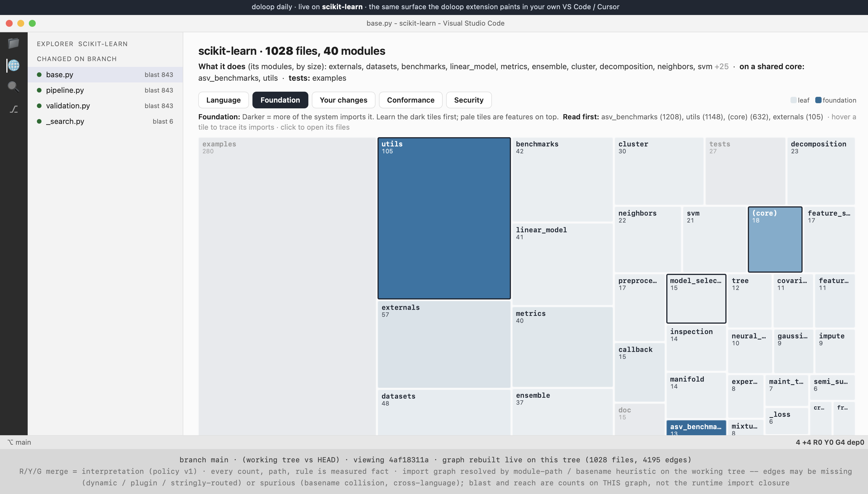The width and height of the screenshot is (868, 494).
Task: Click the main branch status bar entry
Action: point(19,442)
